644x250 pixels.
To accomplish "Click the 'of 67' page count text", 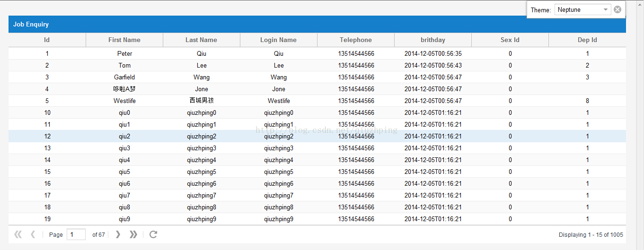I will click(x=98, y=234).
